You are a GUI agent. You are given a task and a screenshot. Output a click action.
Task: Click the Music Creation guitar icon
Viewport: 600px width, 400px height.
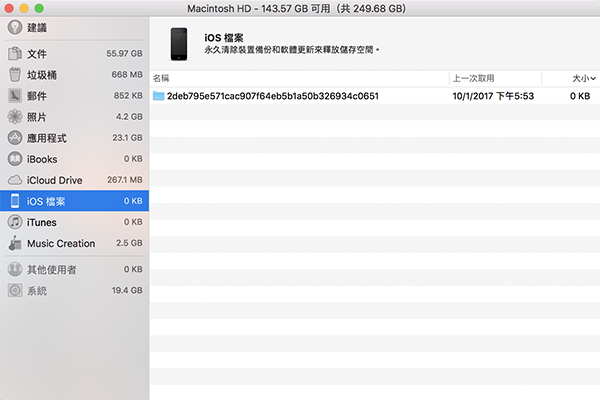pyautogui.click(x=15, y=243)
